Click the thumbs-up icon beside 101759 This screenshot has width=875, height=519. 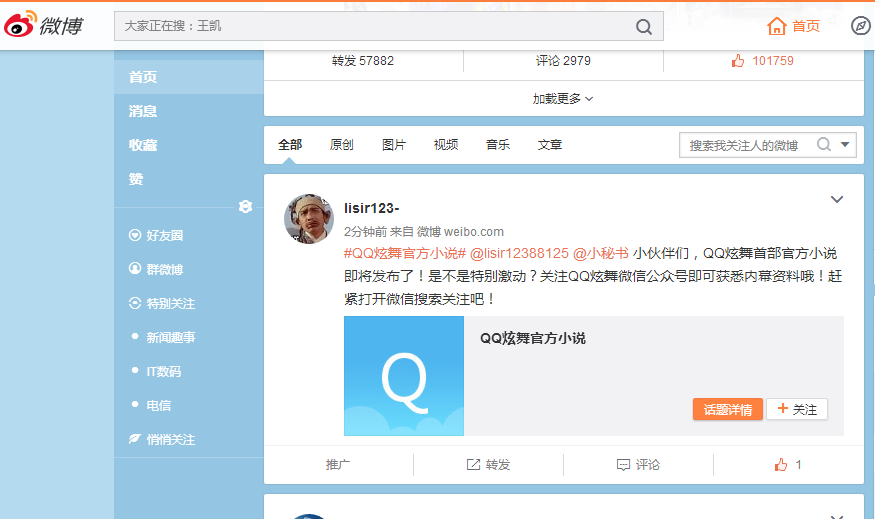click(x=738, y=61)
